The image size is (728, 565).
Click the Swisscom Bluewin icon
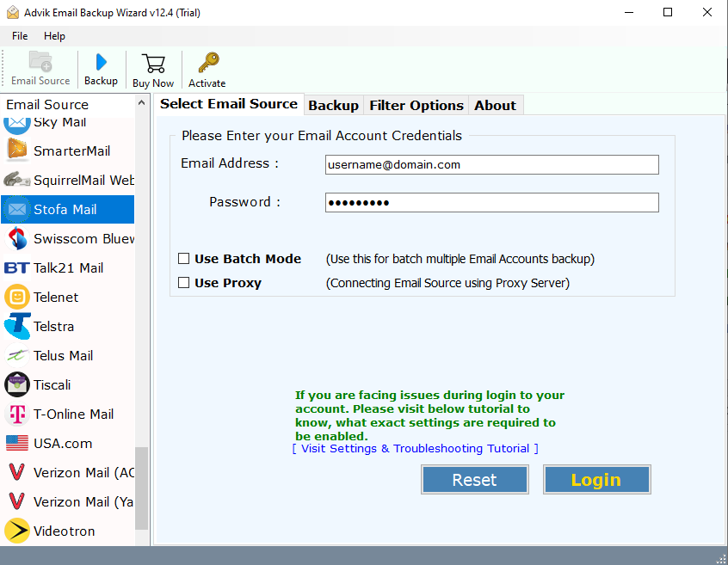[x=17, y=238]
